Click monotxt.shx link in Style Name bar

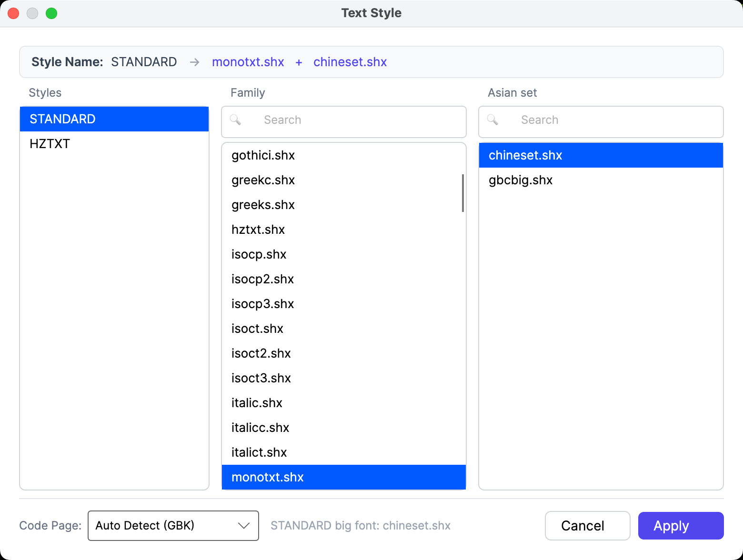[248, 62]
